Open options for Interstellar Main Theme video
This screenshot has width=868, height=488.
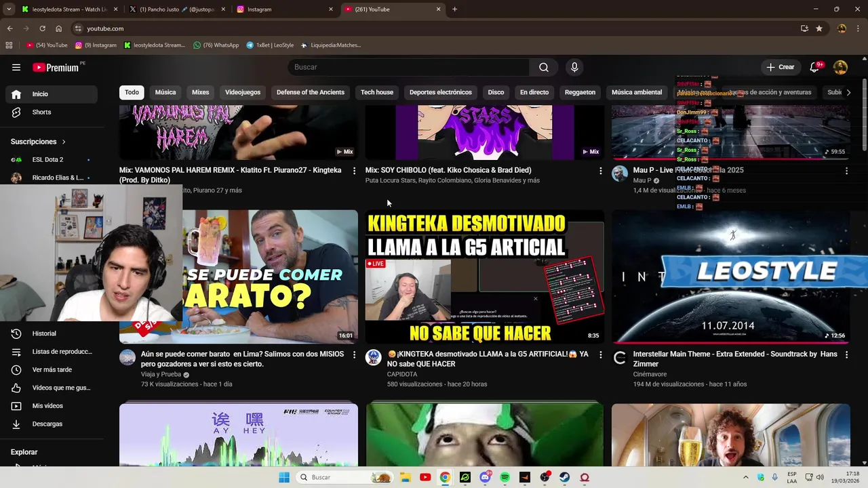coord(846,354)
